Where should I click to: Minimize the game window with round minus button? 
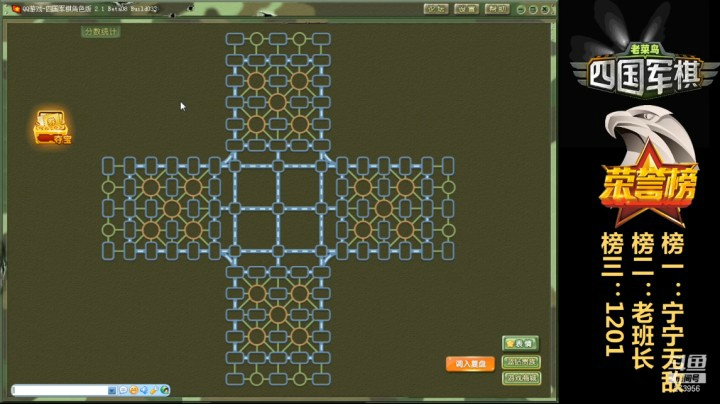click(x=521, y=9)
